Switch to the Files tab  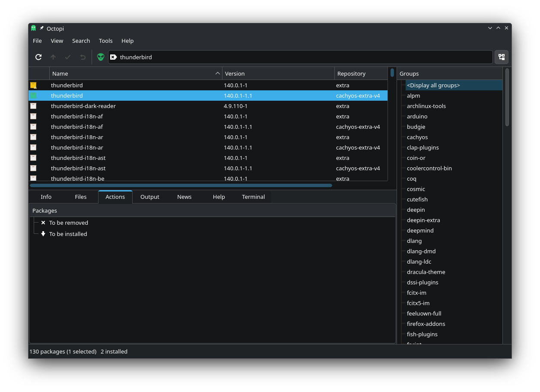81,197
